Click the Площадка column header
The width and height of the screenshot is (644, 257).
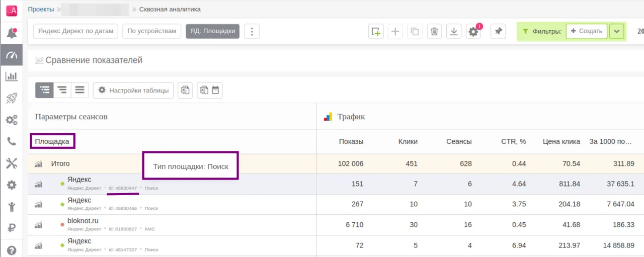52,141
